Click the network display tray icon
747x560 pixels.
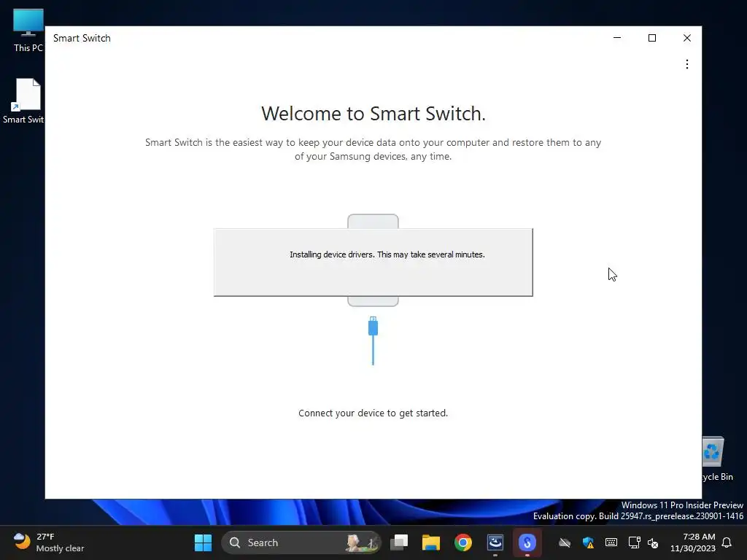(634, 542)
